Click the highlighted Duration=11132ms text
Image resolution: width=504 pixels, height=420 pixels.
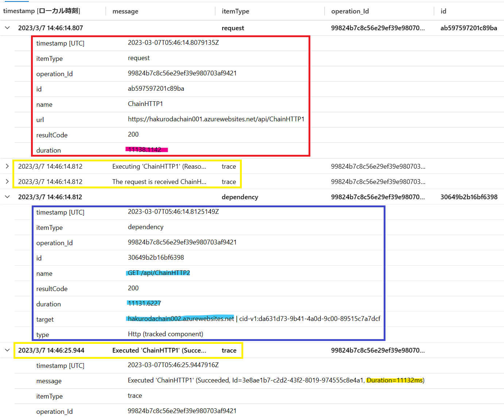pyautogui.click(x=395, y=380)
